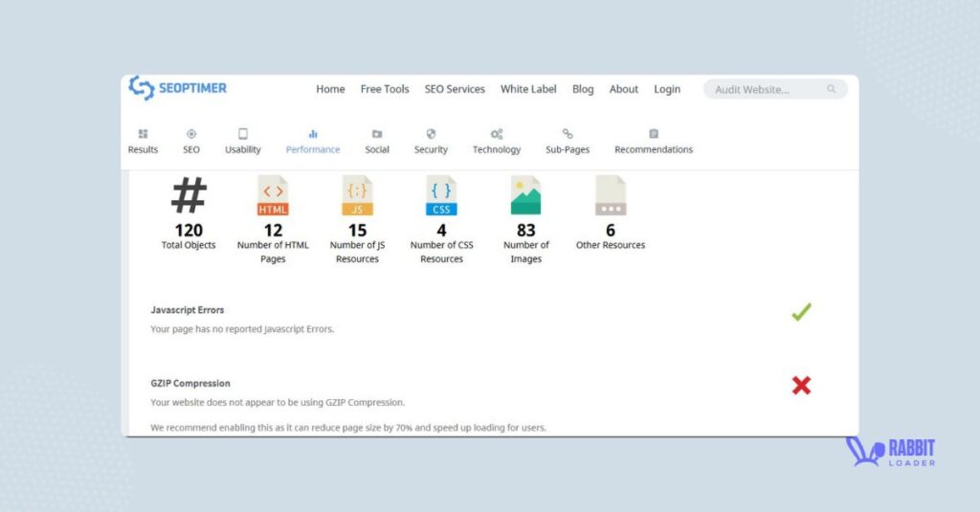Click the number 83 for images

click(x=526, y=230)
